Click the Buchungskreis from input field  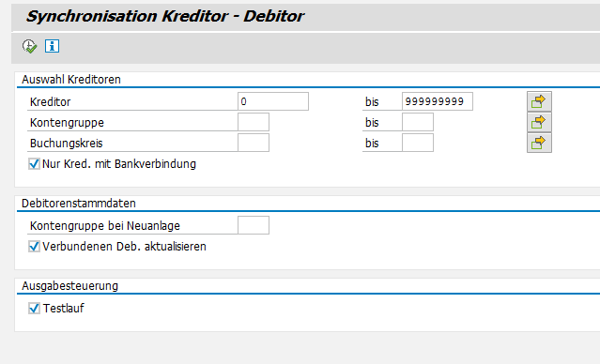click(254, 143)
